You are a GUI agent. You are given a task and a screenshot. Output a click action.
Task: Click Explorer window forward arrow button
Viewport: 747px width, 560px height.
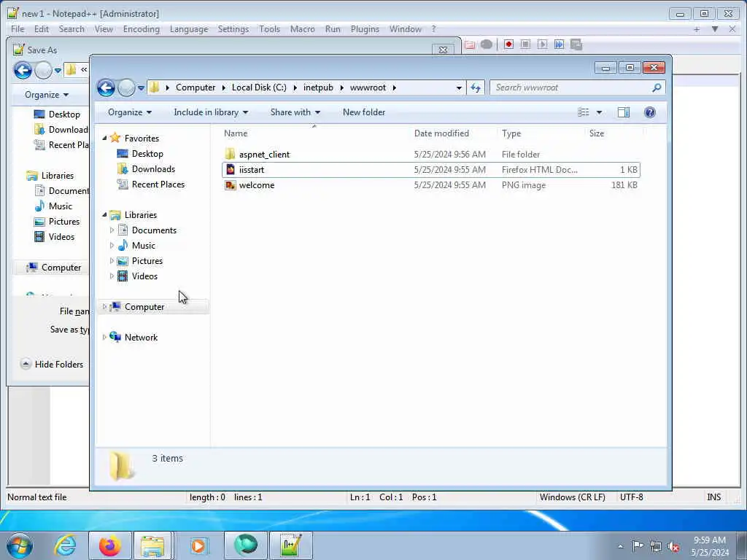[126, 87]
